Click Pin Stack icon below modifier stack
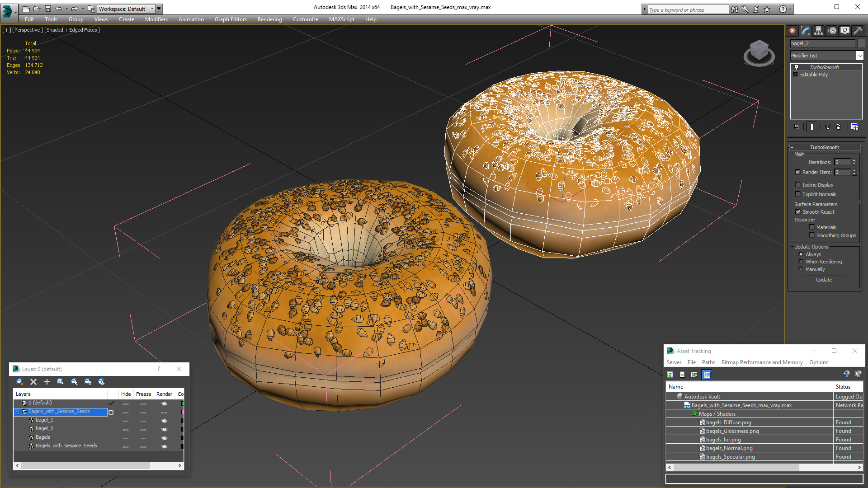This screenshot has width=868, height=488. [796, 127]
